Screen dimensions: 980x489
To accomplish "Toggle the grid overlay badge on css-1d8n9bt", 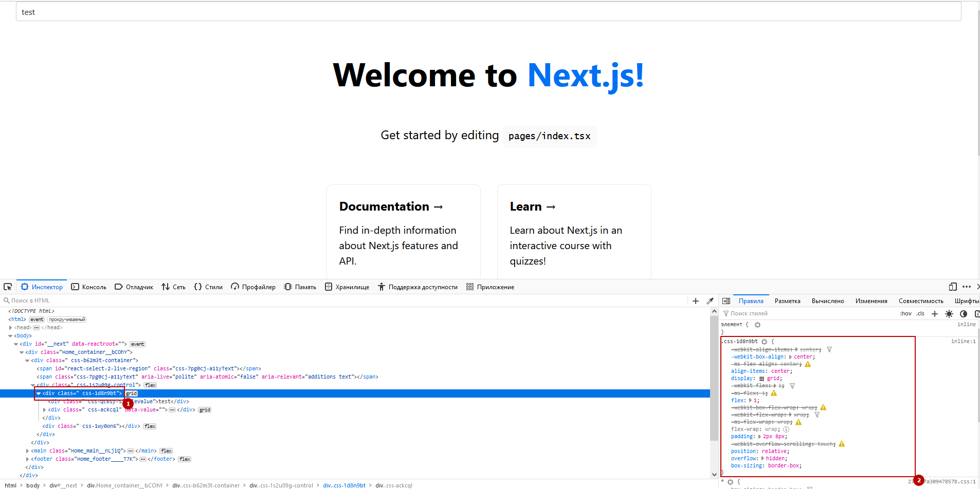I will [x=132, y=393].
